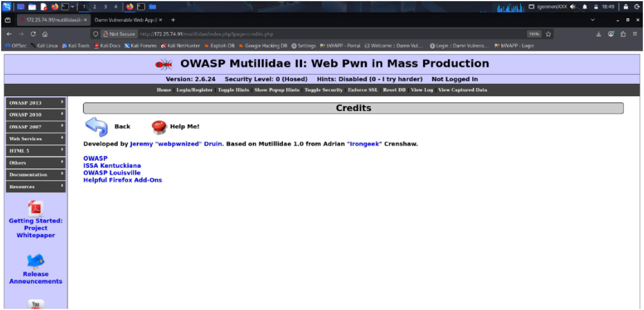This screenshot has height=310, width=644.
Task: Open the Kali Tools bookmark
Action: (76, 46)
